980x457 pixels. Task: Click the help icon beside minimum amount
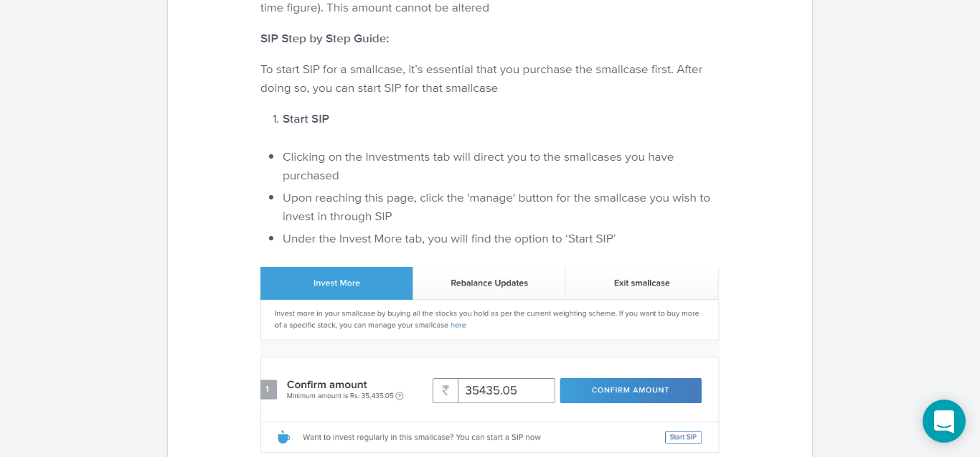(x=400, y=396)
